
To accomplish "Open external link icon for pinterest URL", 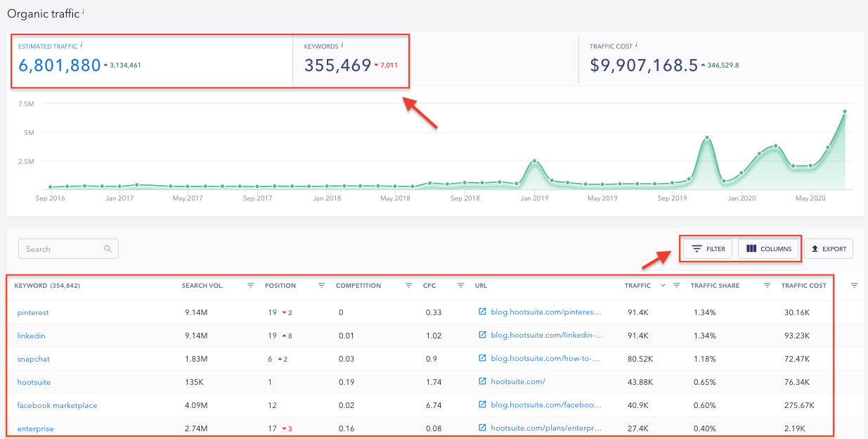I will click(x=482, y=312).
